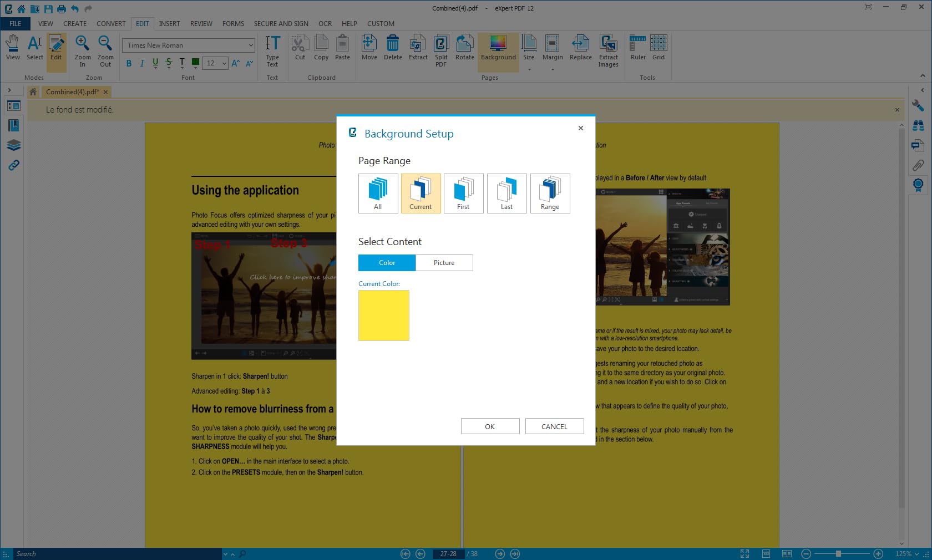Choose the All pages range option

point(378,194)
